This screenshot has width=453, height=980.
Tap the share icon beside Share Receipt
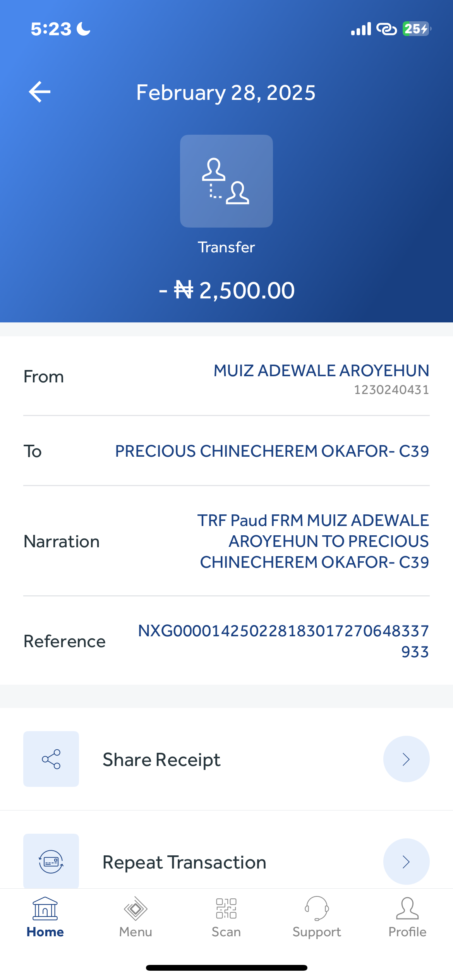point(51,759)
